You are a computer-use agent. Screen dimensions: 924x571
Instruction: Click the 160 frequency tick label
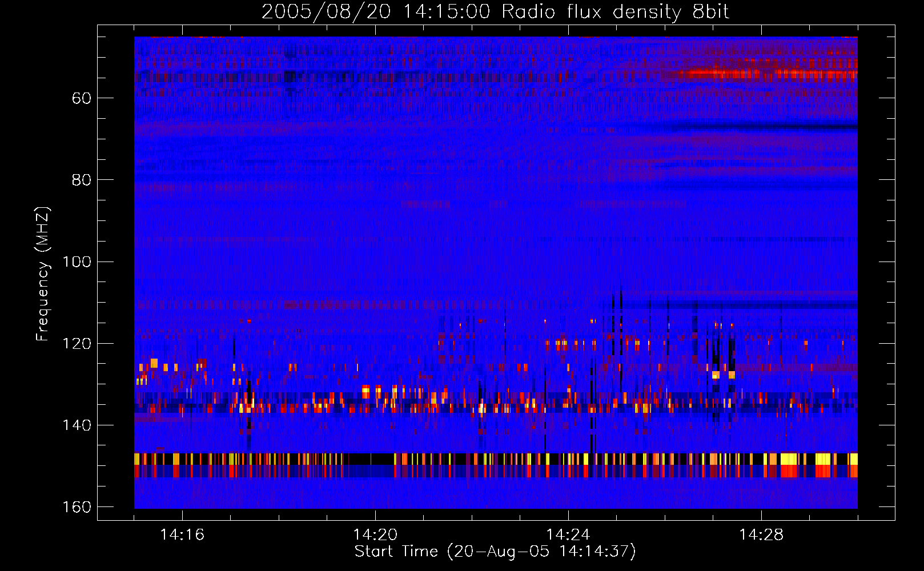pos(78,507)
